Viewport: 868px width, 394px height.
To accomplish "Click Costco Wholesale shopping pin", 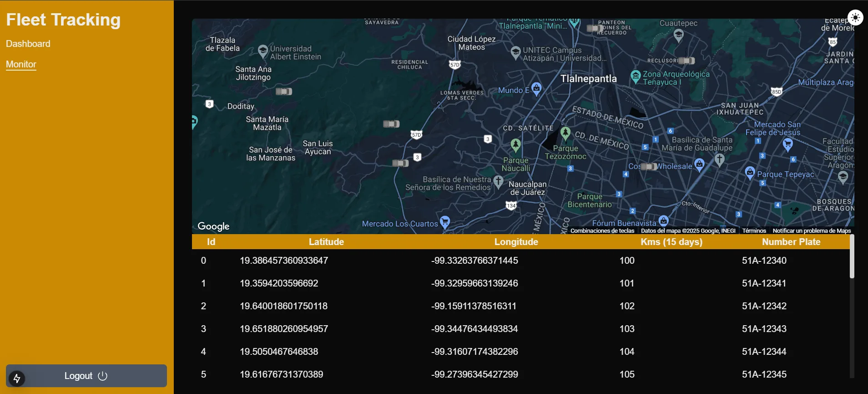I will (699, 165).
